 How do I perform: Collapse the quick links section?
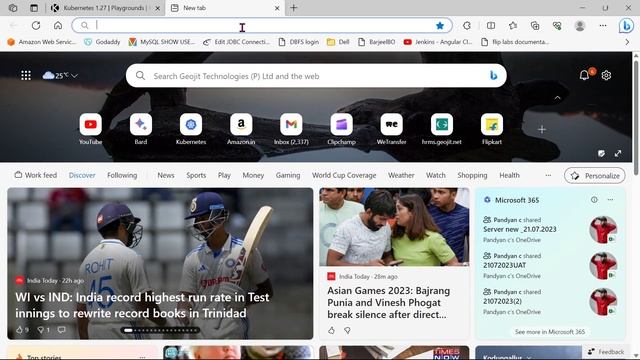(x=558, y=98)
